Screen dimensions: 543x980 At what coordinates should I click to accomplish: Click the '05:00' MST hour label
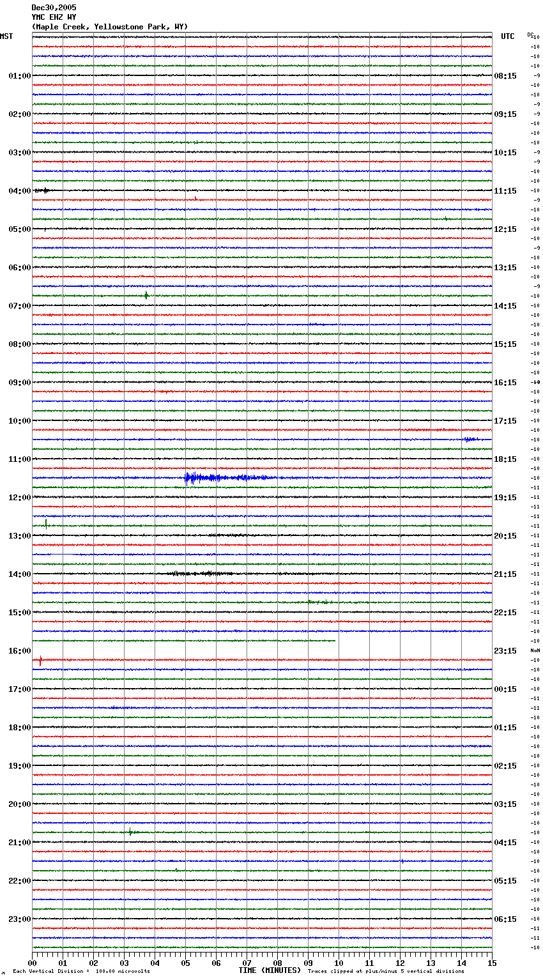click(x=20, y=229)
